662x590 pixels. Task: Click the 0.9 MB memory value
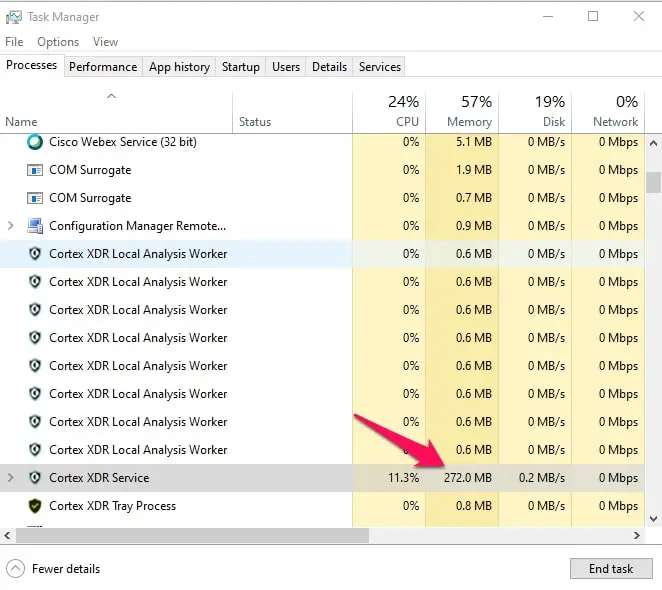(x=474, y=226)
